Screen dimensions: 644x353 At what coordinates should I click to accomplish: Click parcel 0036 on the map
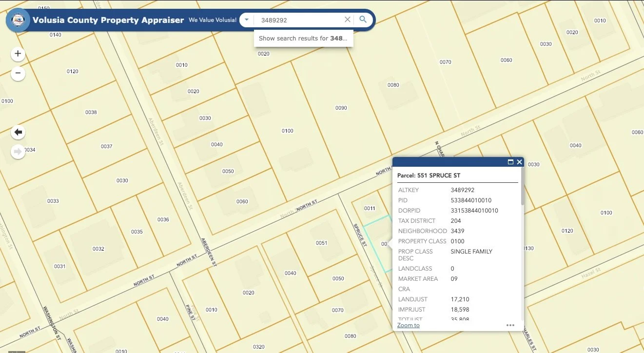coord(163,219)
